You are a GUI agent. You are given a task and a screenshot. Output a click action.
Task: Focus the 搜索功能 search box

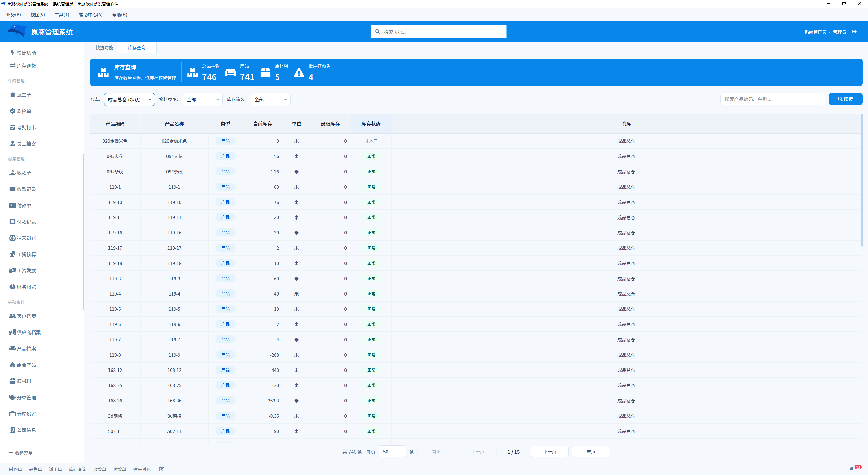click(438, 32)
